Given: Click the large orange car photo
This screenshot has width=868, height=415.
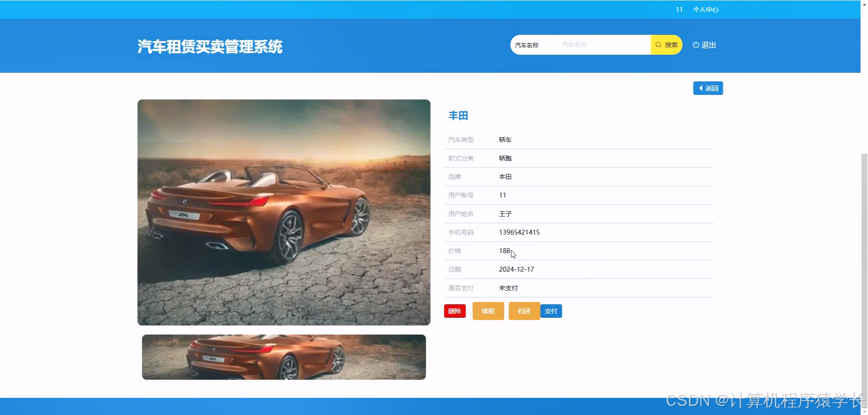Looking at the screenshot, I should pos(284,212).
